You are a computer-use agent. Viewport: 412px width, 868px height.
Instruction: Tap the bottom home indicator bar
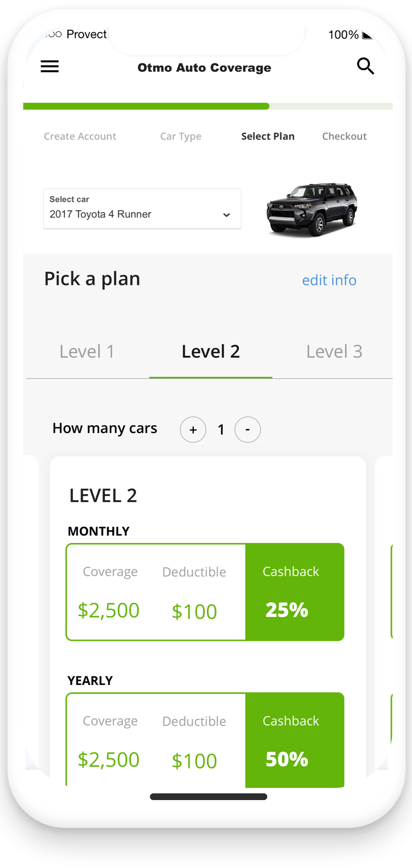coord(209,796)
